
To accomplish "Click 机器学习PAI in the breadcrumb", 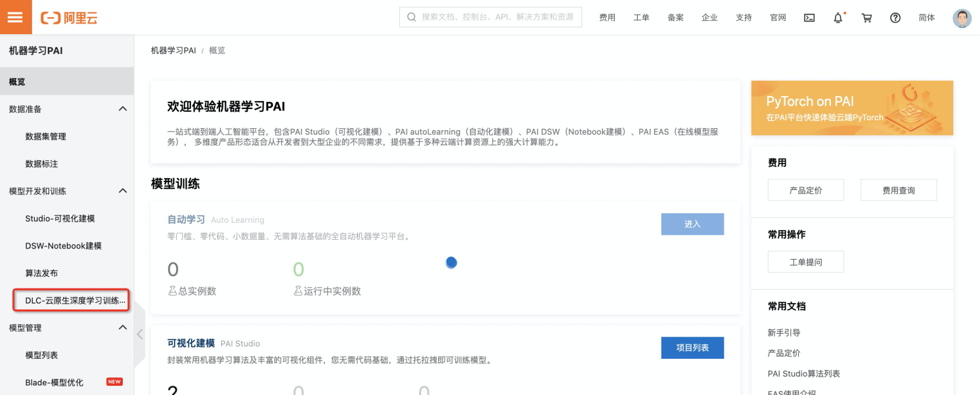I will 173,51.
